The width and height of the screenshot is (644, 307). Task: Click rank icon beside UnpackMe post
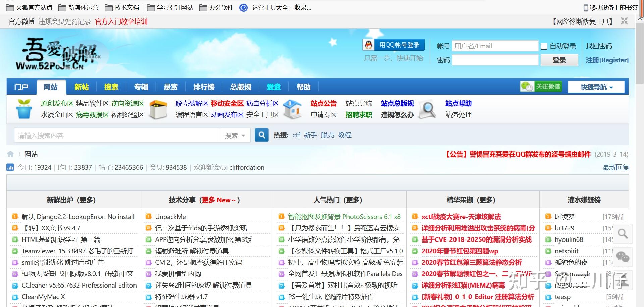[x=148, y=217]
